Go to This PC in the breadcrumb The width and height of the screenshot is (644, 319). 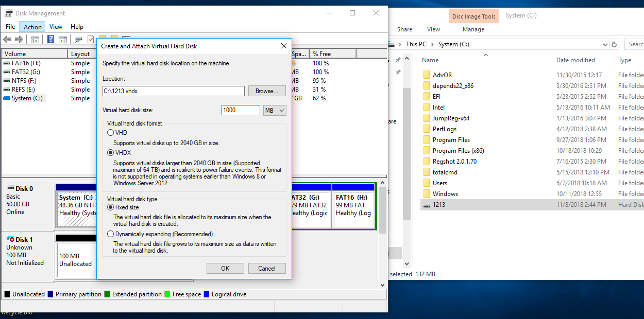click(416, 44)
